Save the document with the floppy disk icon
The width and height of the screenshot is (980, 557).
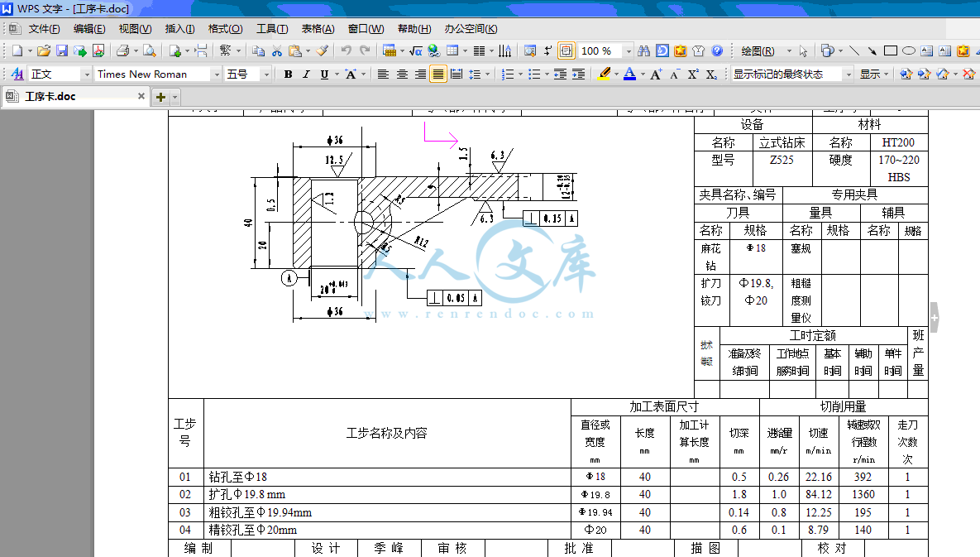[61, 50]
